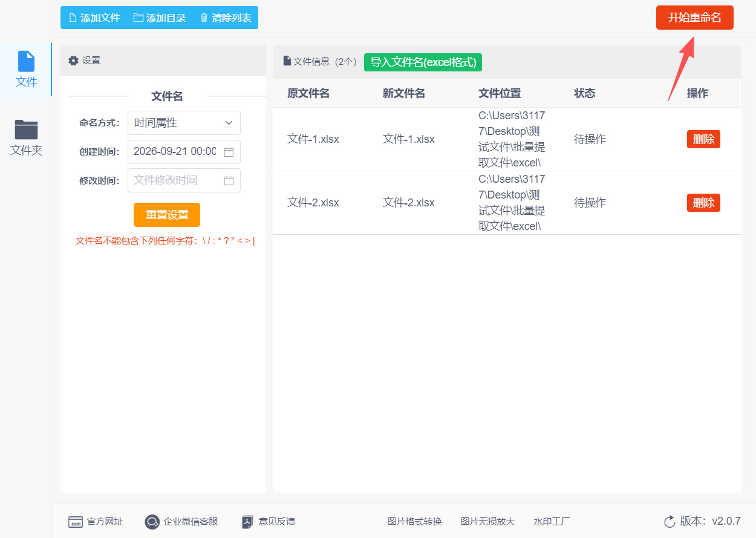Screen dimensions: 756x538
Task: Click the 新文件名 column header
Action: (404, 93)
